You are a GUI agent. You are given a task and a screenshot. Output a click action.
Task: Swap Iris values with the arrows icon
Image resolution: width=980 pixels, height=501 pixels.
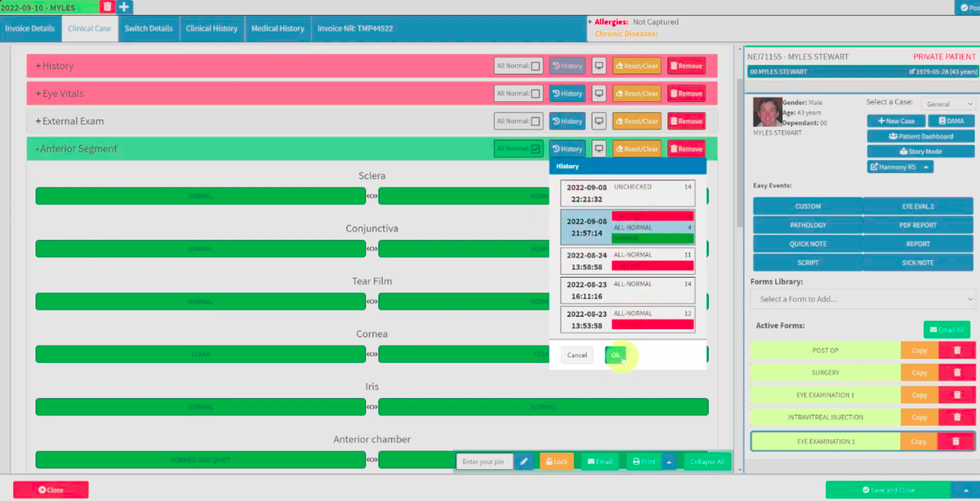(x=372, y=407)
